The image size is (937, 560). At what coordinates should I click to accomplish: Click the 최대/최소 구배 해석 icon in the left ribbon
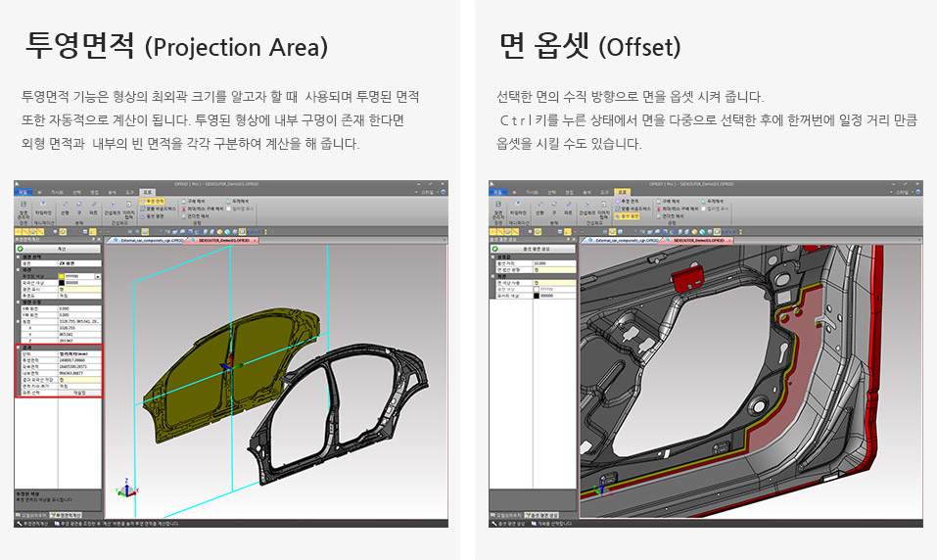point(208,208)
